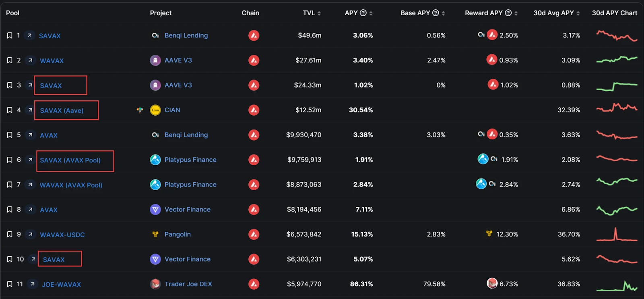Click the AAVE ghost logo in row 2
Screen dimensions: 644x299
coord(155,60)
